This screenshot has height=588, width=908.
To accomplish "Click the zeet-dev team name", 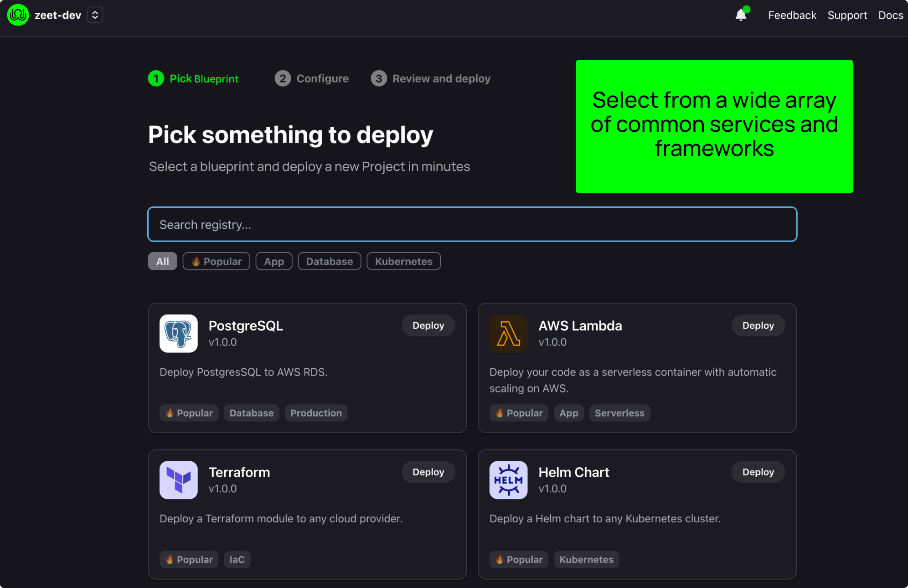I will (x=58, y=15).
